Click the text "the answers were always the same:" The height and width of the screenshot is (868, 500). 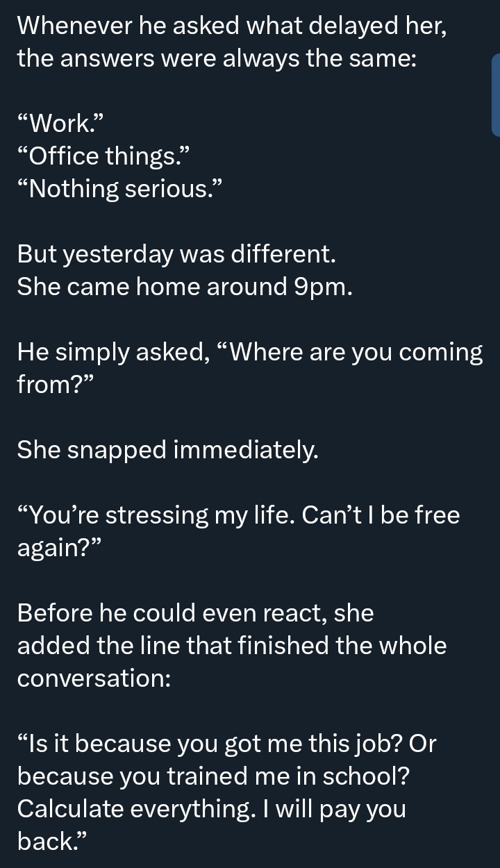tap(217, 58)
